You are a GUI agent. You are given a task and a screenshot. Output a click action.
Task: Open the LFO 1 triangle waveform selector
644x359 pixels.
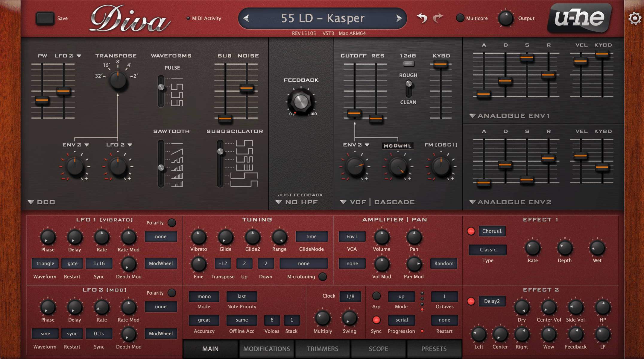tap(45, 263)
